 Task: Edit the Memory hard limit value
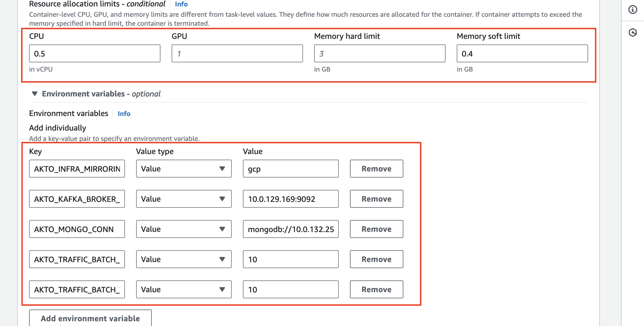(x=380, y=53)
